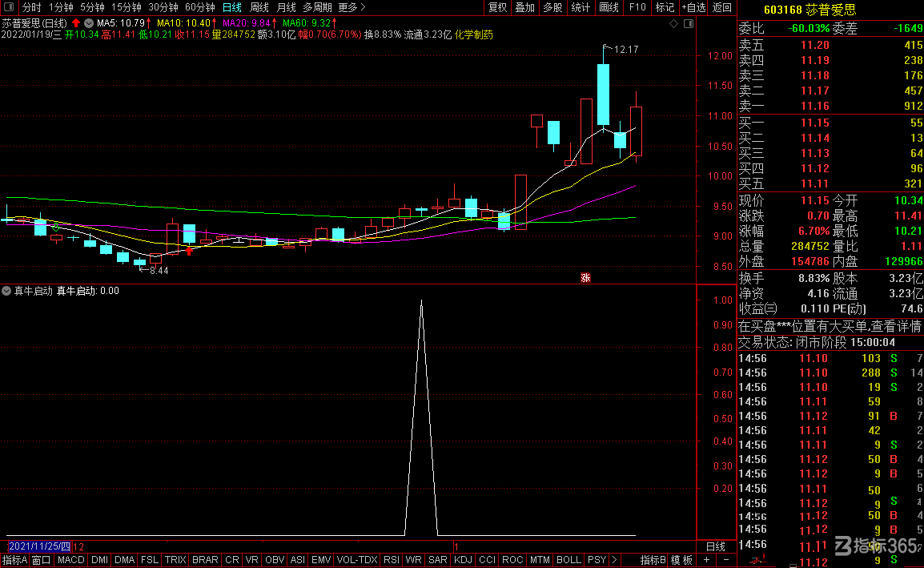Select the DMI indicator
The image size is (924, 568).
tap(99, 560)
